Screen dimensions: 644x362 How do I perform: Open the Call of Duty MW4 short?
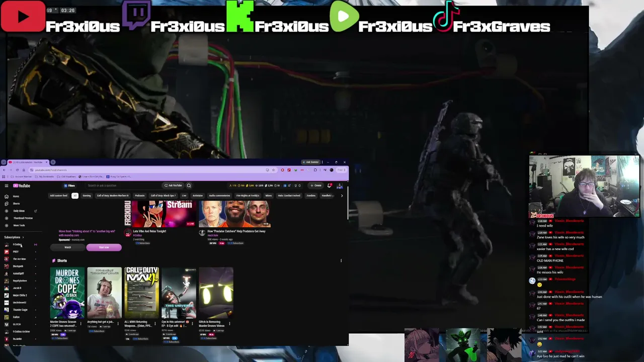point(141,293)
